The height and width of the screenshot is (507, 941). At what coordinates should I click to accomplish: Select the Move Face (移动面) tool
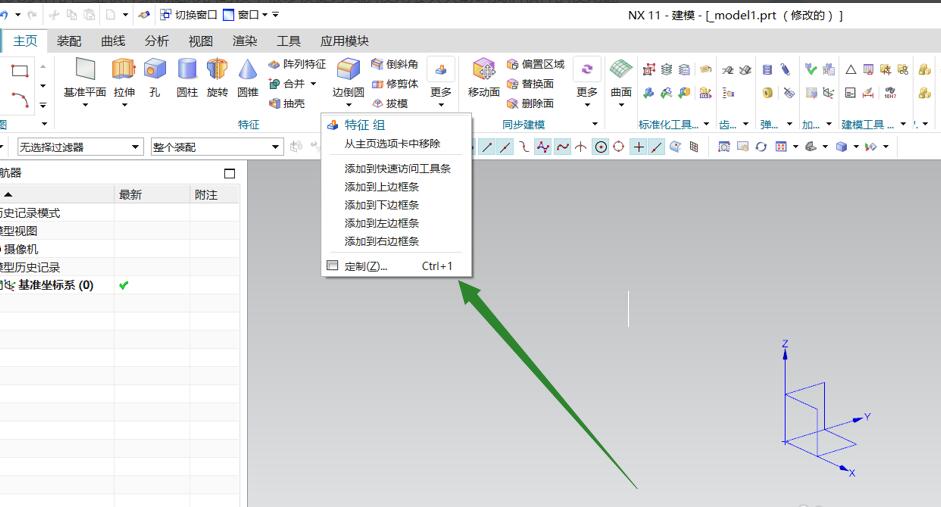(x=484, y=78)
